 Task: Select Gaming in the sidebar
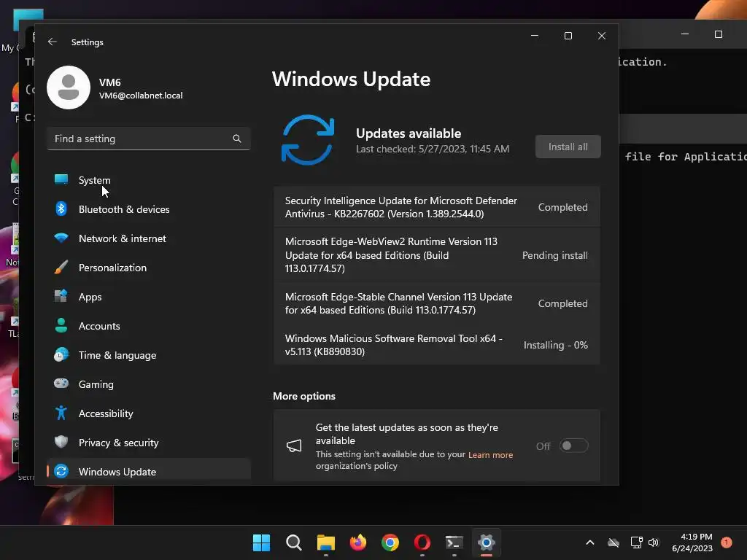(x=149, y=384)
